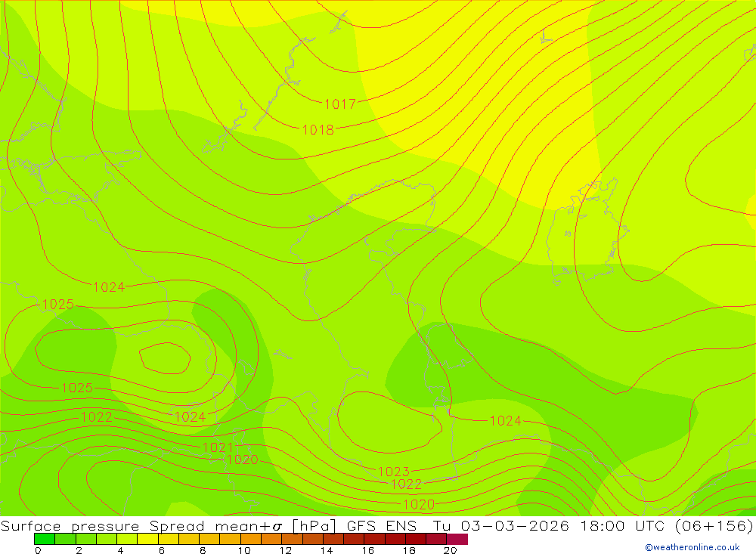Pick the legend swatch between 14 and 15
The image size is (756, 554).
coord(333,539)
